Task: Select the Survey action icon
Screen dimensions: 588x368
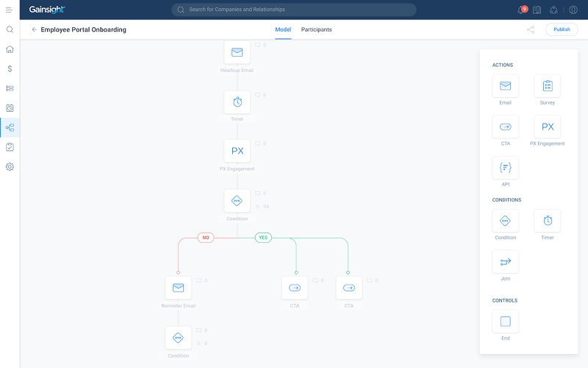Action: point(547,86)
